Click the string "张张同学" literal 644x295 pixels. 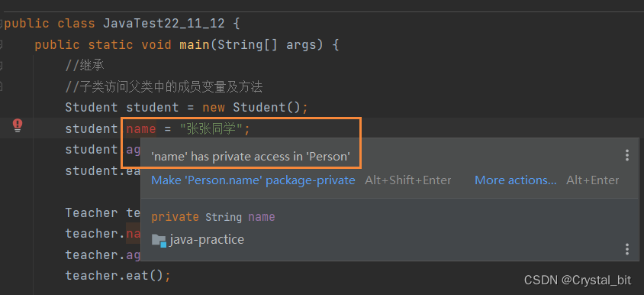click(x=211, y=129)
